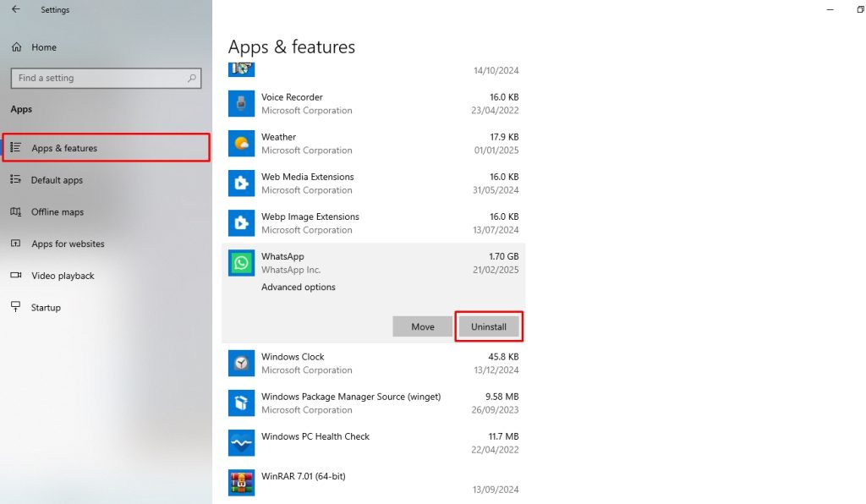Select the Weather app name

pos(278,137)
